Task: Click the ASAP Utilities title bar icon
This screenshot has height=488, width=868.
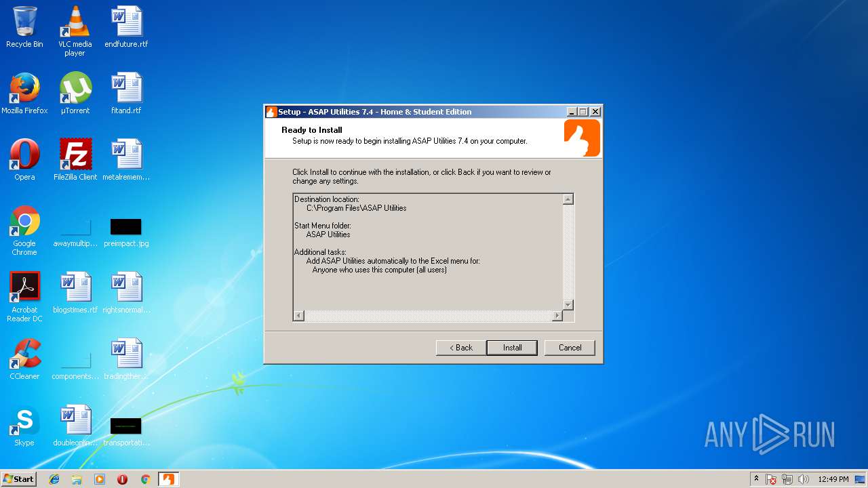Action: tap(271, 112)
